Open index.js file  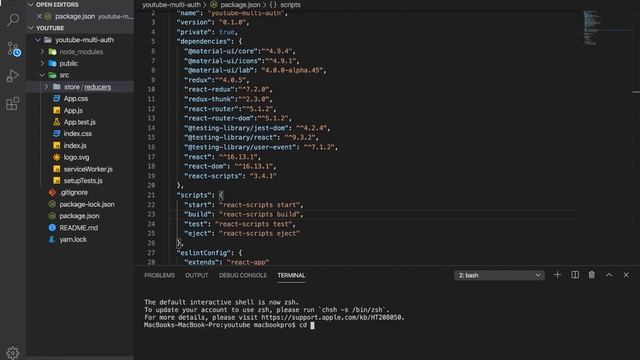[x=75, y=145]
